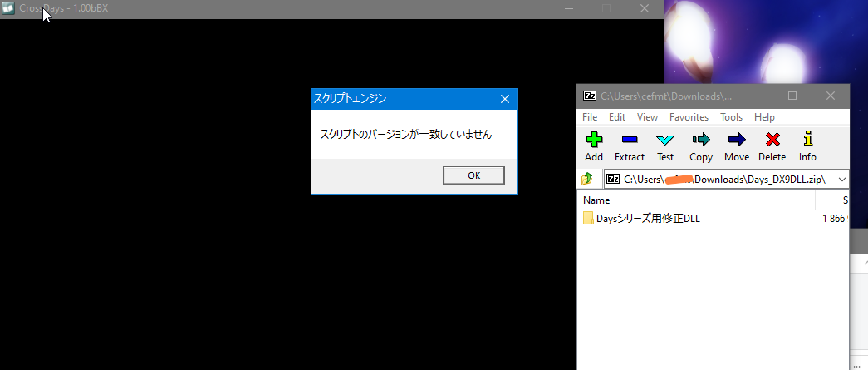Open the Help menu
Image resolution: width=868 pixels, height=370 pixels.
click(x=764, y=117)
